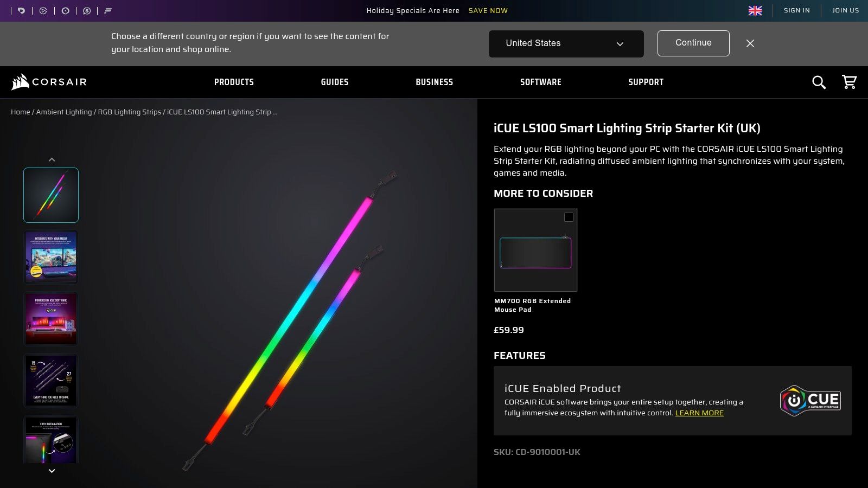
Task: Click the UK flag region indicator
Action: pyautogui.click(x=755, y=10)
